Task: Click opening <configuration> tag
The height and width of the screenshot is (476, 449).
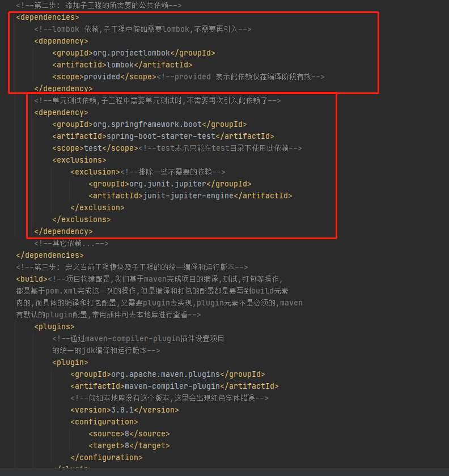Action: tap(104, 422)
